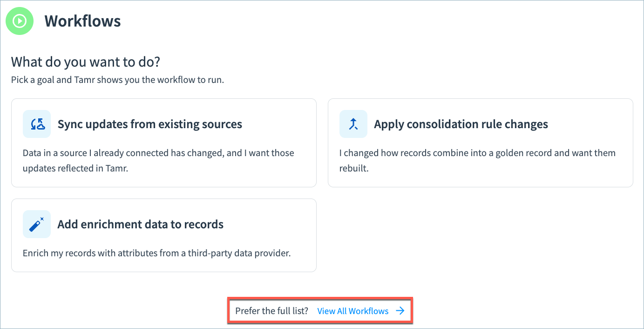The height and width of the screenshot is (329, 644).
Task: Click the magic wand enrichment icon
Action: click(x=37, y=224)
